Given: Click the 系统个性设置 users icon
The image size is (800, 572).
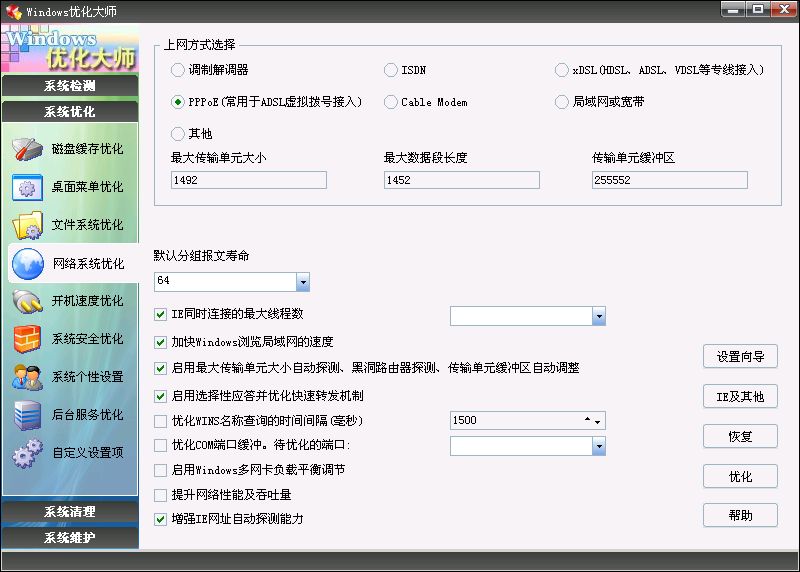Looking at the screenshot, I should tap(28, 377).
